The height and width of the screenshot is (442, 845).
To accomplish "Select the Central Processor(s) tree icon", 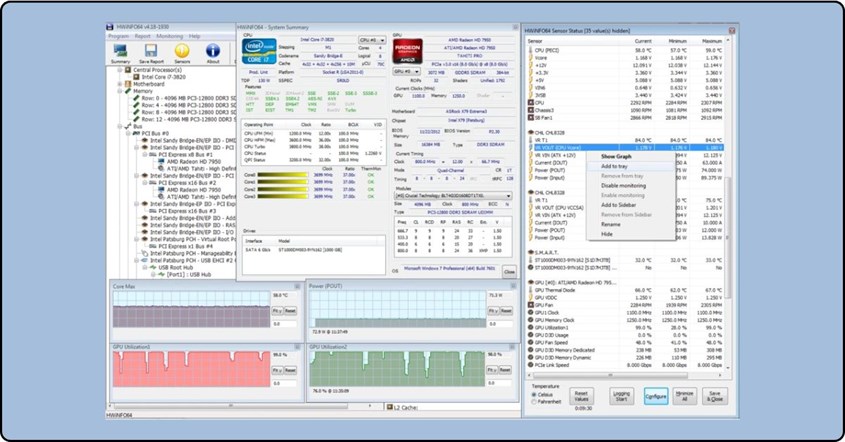I will 128,70.
